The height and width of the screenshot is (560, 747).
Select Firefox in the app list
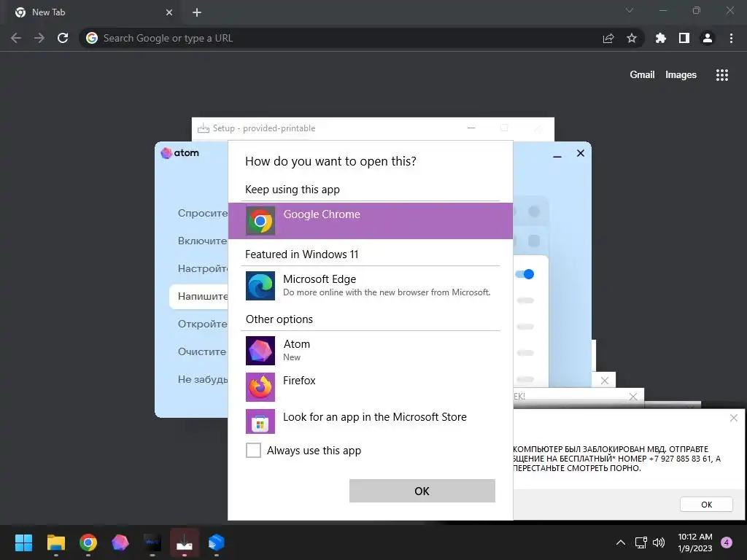370,386
